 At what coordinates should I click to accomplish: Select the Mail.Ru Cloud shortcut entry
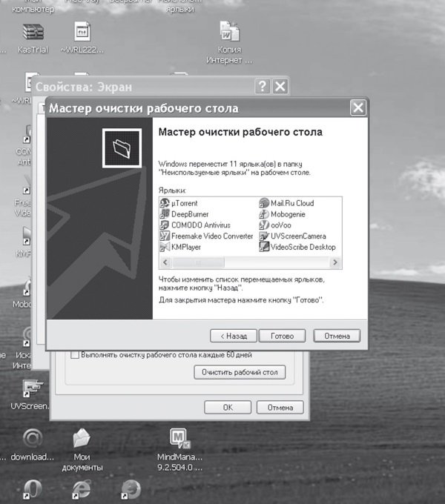286,203
